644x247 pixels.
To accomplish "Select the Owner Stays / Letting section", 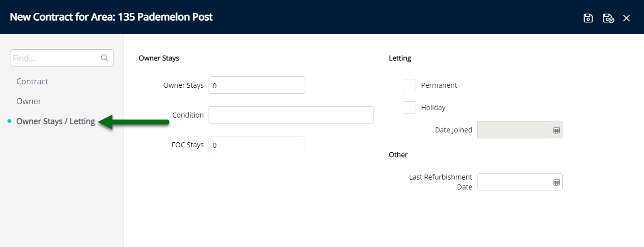I will point(55,121).
